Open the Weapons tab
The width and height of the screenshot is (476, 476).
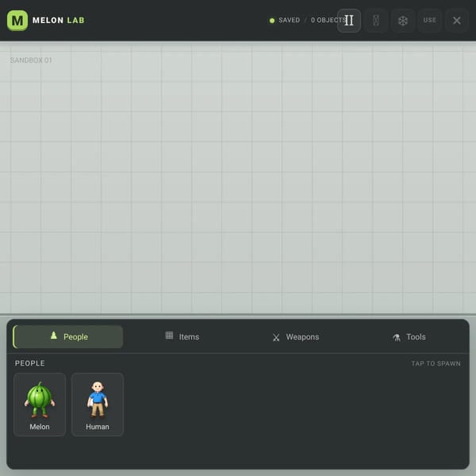coord(296,336)
